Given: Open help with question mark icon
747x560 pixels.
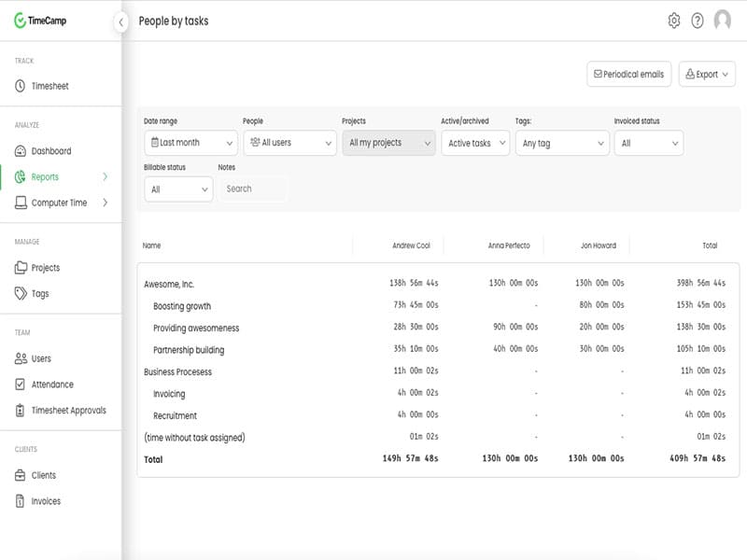Looking at the screenshot, I should point(698,21).
